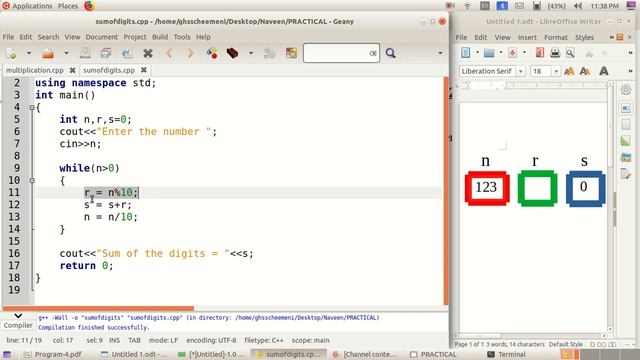Expand the Writer Save dropdown arrow

click(x=524, y=53)
